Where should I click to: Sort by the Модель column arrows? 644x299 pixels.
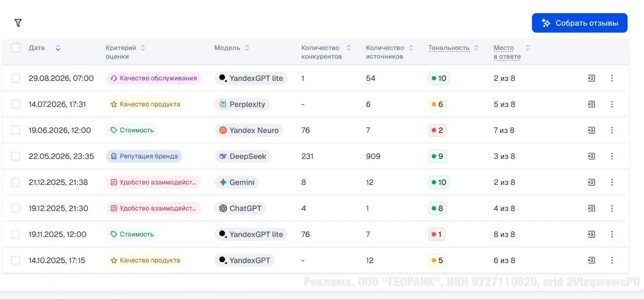pyautogui.click(x=247, y=48)
